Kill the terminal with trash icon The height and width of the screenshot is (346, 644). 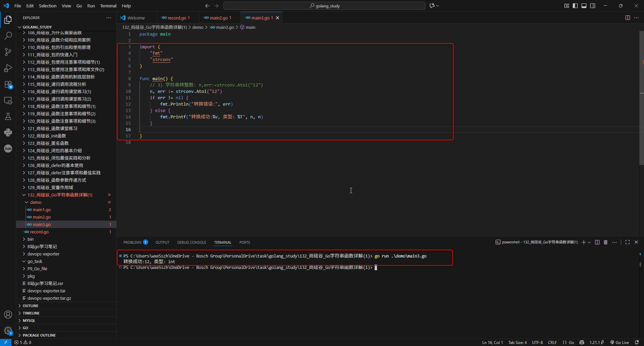click(x=606, y=242)
